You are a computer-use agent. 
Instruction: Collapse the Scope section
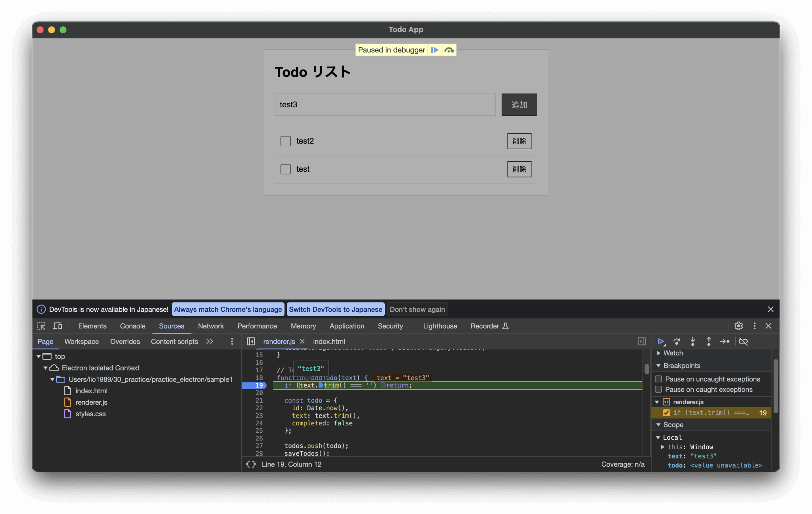click(x=658, y=425)
